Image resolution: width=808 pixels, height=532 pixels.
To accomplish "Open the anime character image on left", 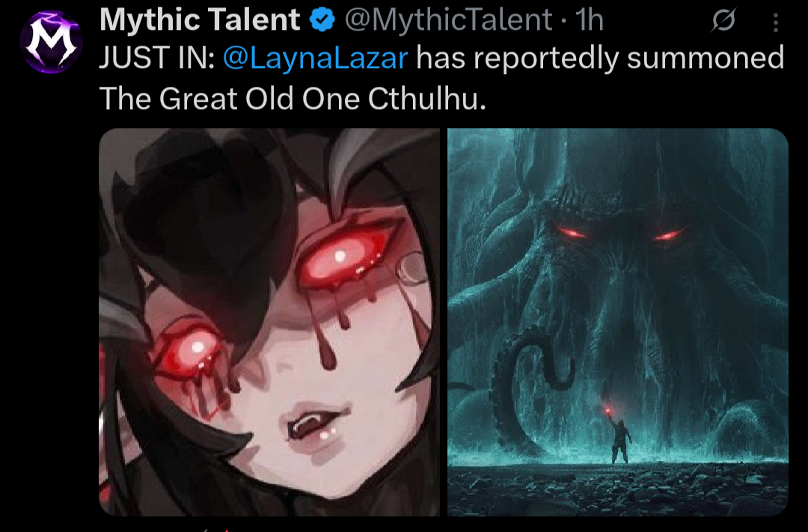I will coord(269,322).
